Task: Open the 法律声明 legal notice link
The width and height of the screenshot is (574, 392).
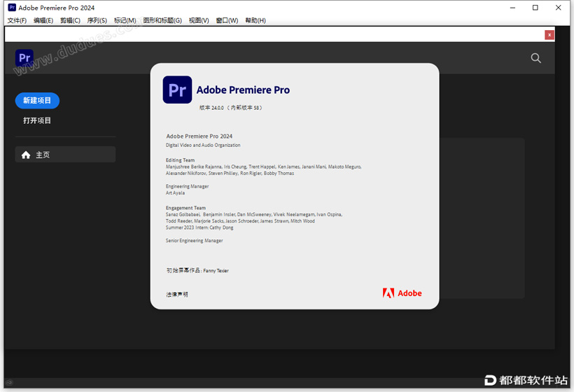Action: point(177,294)
